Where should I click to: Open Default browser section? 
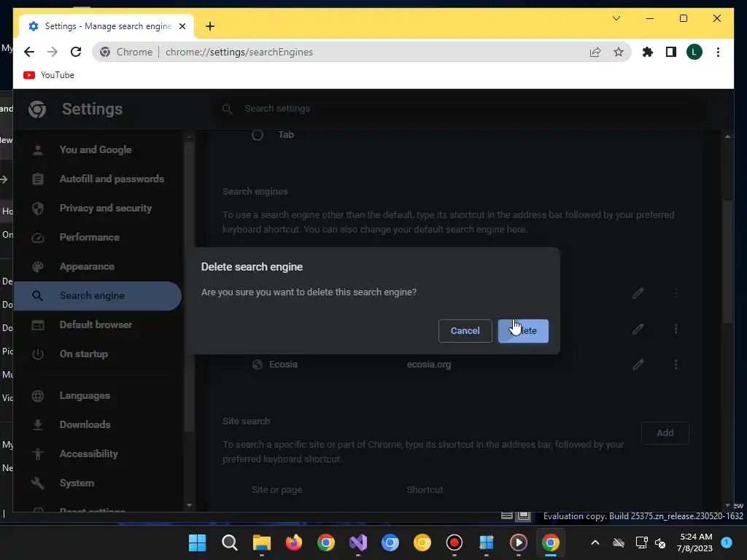[96, 324]
